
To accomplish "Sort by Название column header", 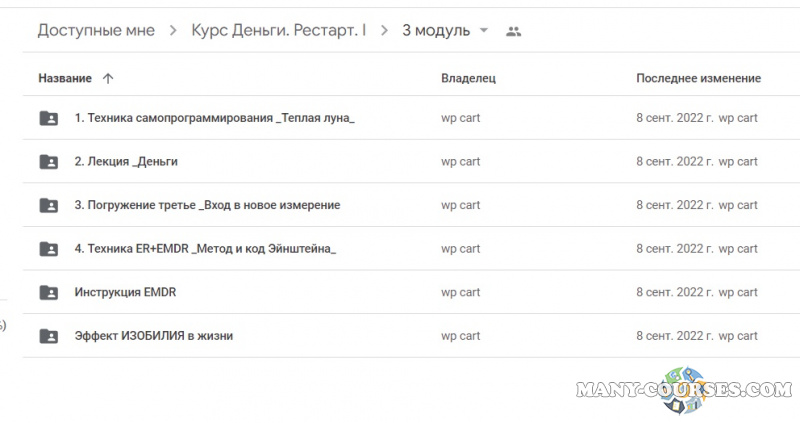I will point(65,78).
